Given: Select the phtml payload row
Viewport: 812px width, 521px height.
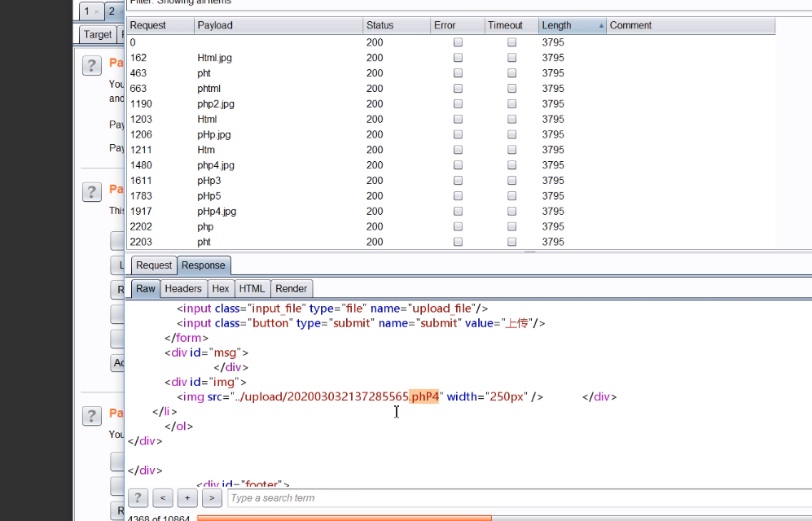Looking at the screenshot, I should click(x=450, y=89).
